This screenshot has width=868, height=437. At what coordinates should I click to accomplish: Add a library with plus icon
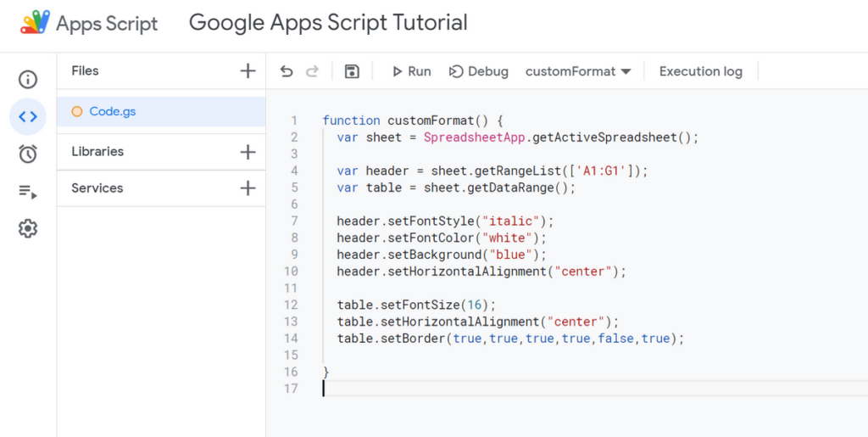248,152
